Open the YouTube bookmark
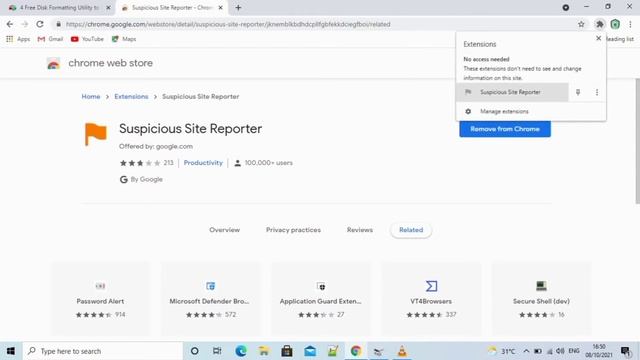This screenshot has width=640, height=360. tap(87, 39)
